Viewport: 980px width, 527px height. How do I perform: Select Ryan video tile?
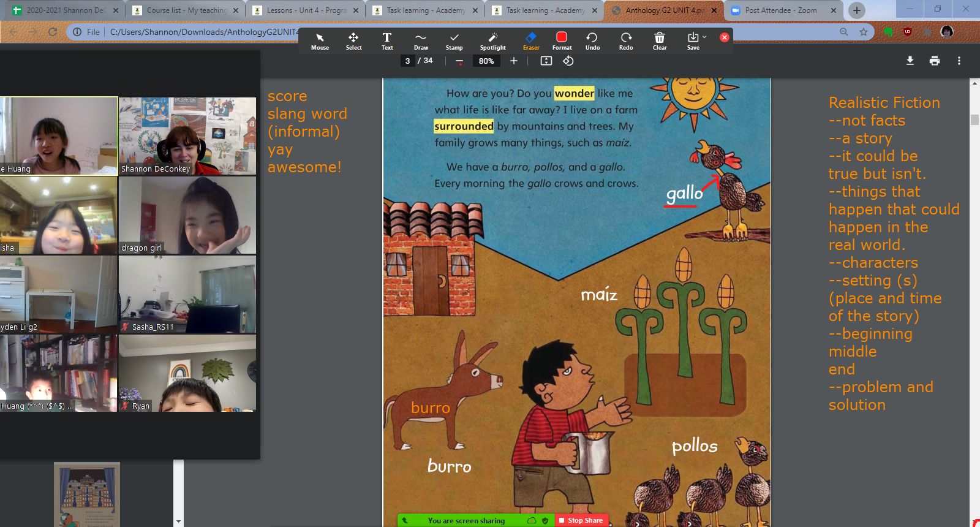187,373
